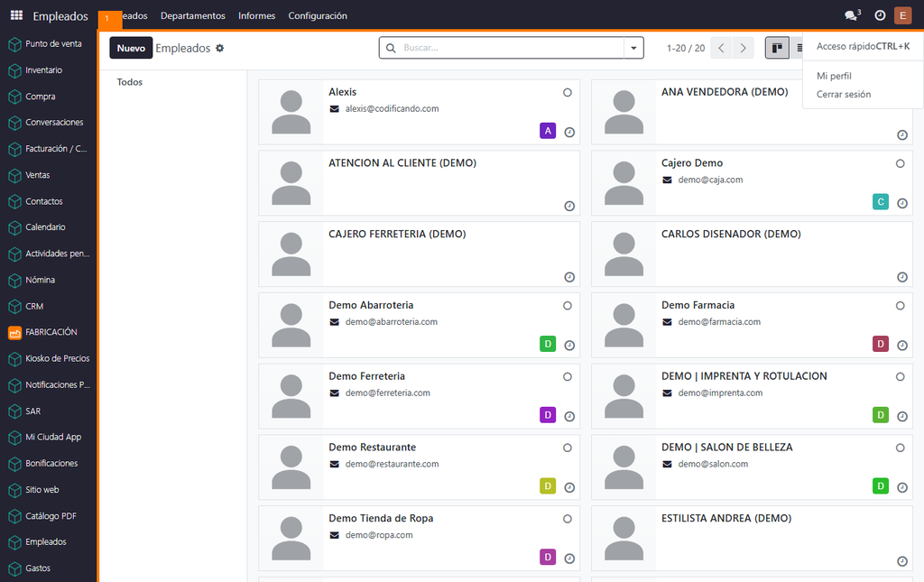Image resolution: width=924 pixels, height=582 pixels.
Task: Click the Nuevo button
Action: click(131, 48)
